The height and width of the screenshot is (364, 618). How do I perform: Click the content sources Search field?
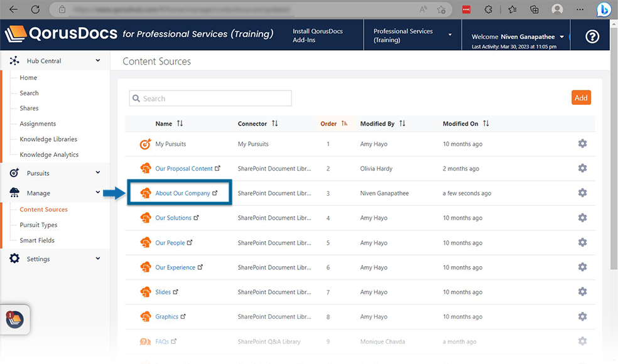point(210,98)
